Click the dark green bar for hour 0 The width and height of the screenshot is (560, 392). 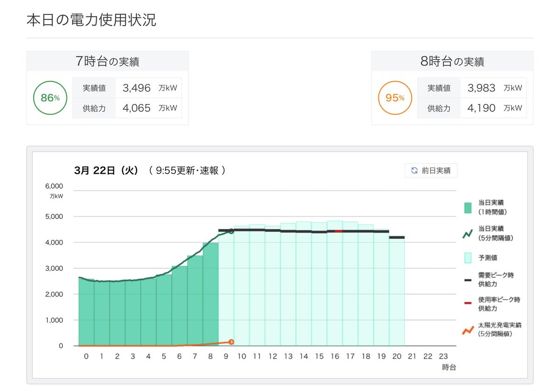tap(86, 313)
